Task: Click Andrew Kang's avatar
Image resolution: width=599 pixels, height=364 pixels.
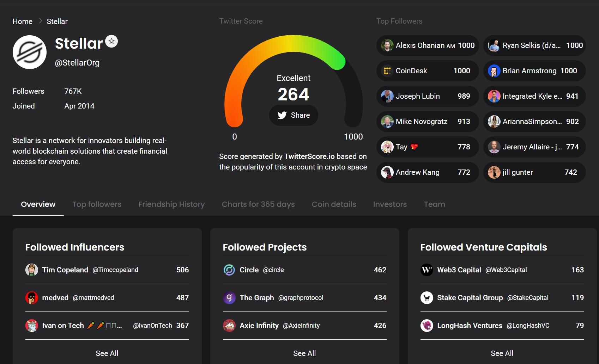Action: coord(387,172)
